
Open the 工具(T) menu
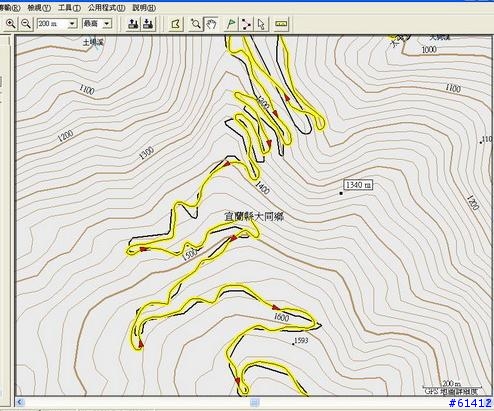pyautogui.click(x=69, y=8)
